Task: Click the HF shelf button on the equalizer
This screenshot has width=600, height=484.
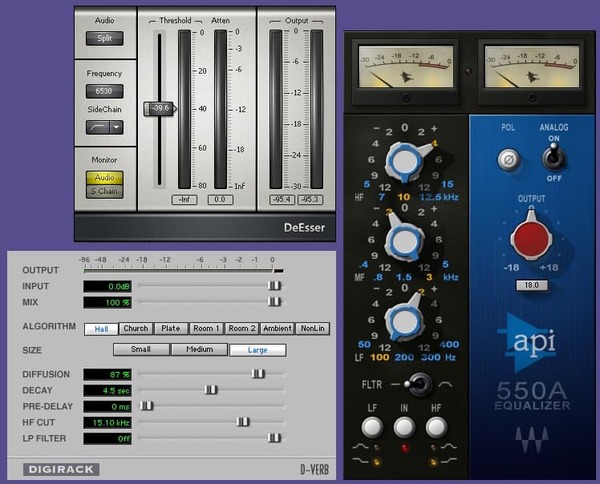Action: [436, 427]
